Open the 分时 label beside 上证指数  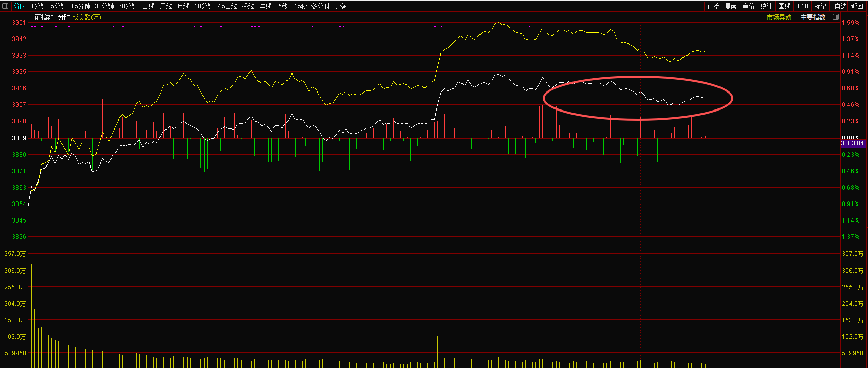64,17
